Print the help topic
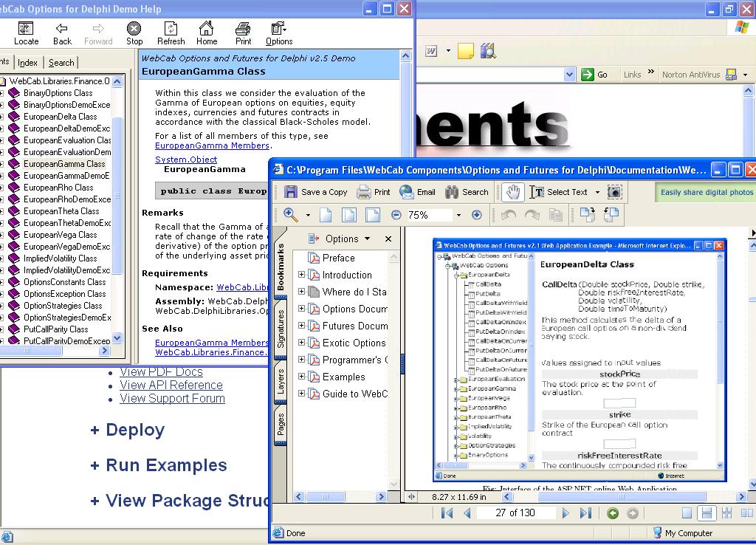Screen dimensions: 756x545 [x=243, y=34]
